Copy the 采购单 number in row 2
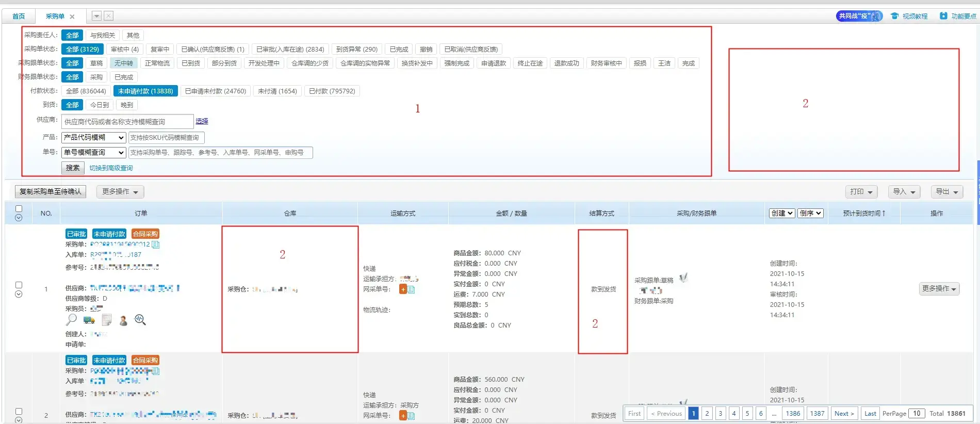 pyautogui.click(x=156, y=371)
